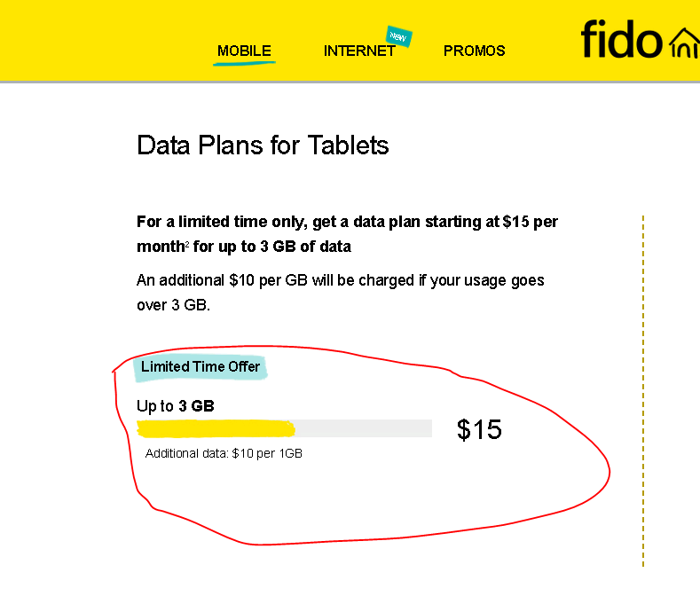The image size is (700, 596).
Task: Click the yellow filled part of data bar
Action: [216, 429]
